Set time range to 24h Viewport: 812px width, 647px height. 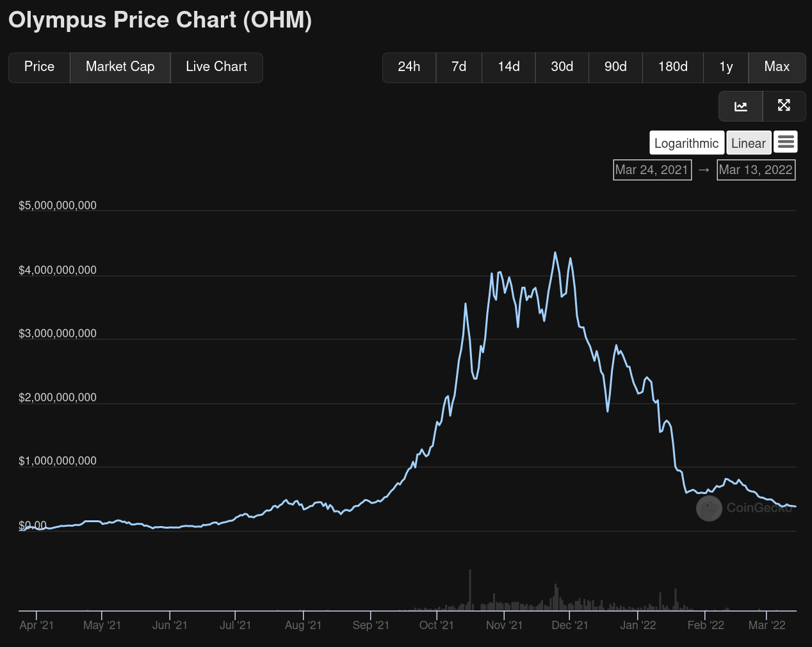tap(409, 67)
